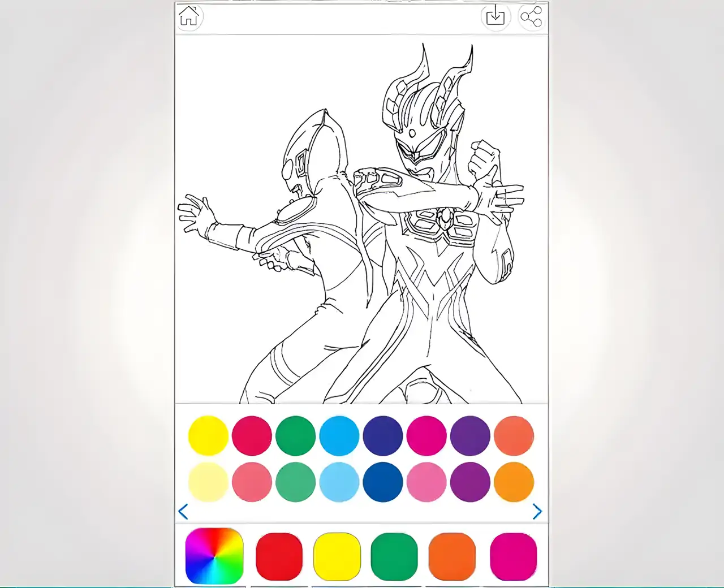The image size is (724, 588).
Task: Pick bright yellow in top palette row
Action: [208, 436]
